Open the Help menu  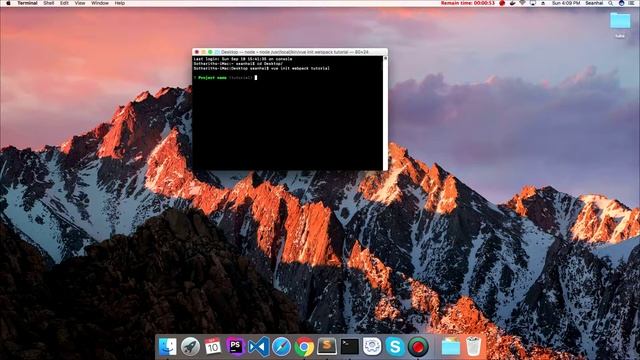[x=120, y=3]
